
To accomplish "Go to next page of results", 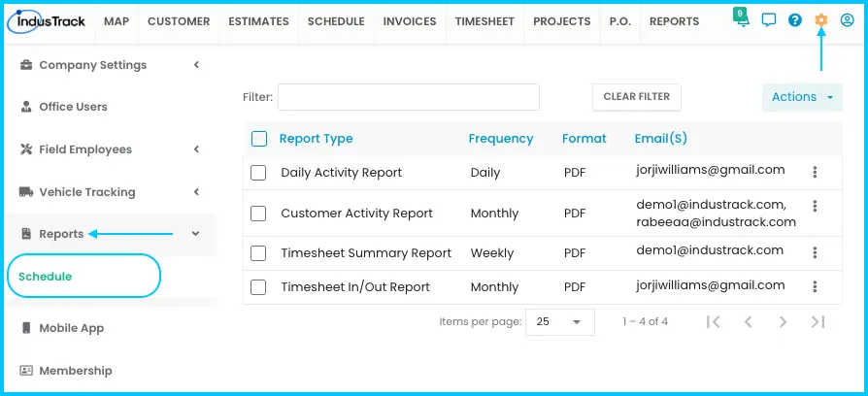I will 783,322.
